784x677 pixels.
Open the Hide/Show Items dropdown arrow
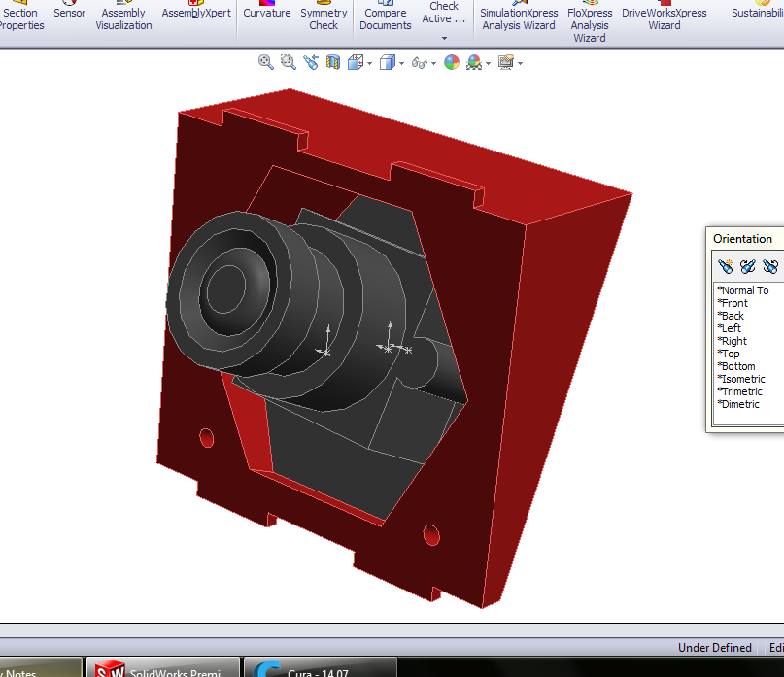(x=433, y=63)
